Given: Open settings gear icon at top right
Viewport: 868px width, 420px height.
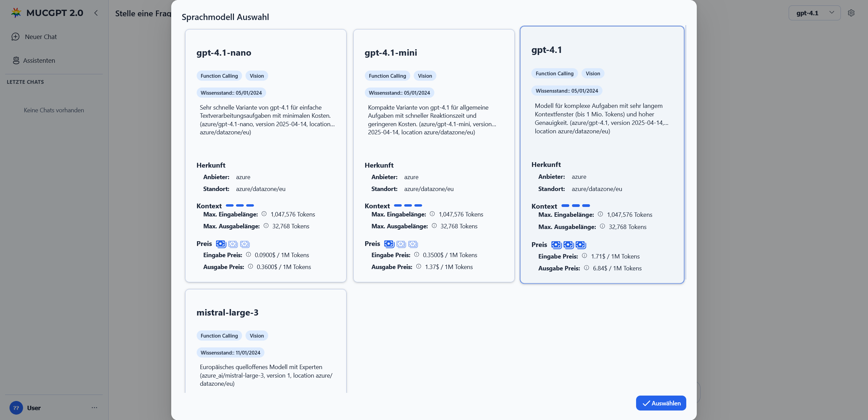Looking at the screenshot, I should (x=851, y=13).
